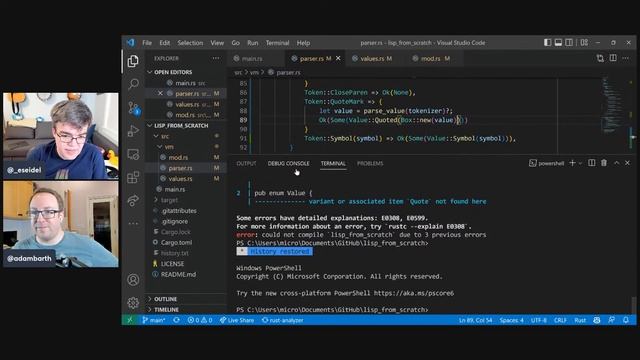Switch to Debug Console panel tab
This screenshot has width=640, height=360.
point(288,163)
